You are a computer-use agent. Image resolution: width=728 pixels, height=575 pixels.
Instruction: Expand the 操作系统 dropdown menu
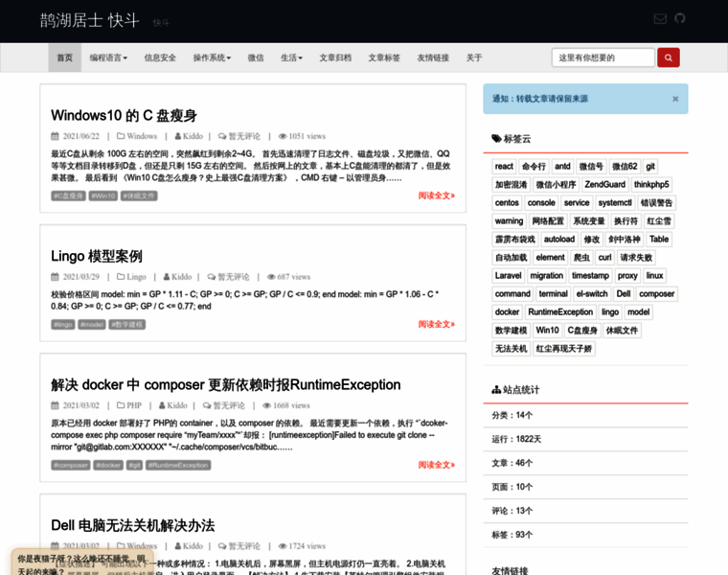point(212,57)
